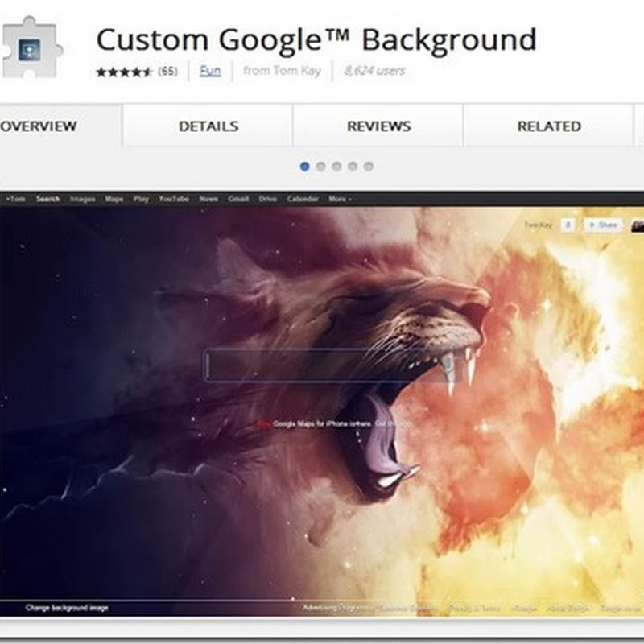Select the second carousel dot
This screenshot has width=644, height=644.
click(x=320, y=167)
